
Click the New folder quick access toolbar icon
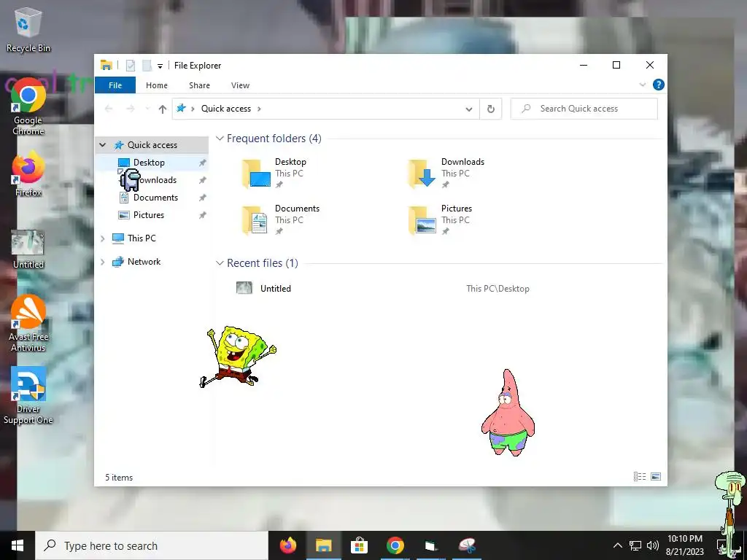pos(147,66)
